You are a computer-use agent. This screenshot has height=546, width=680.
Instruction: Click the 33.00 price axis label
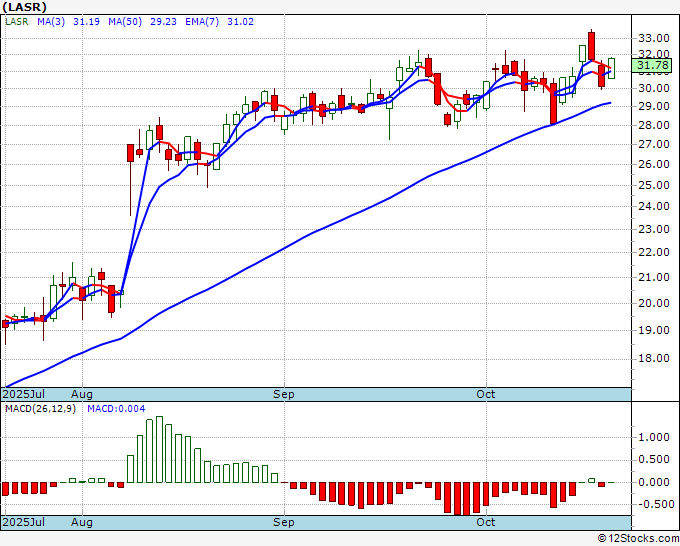(x=654, y=38)
